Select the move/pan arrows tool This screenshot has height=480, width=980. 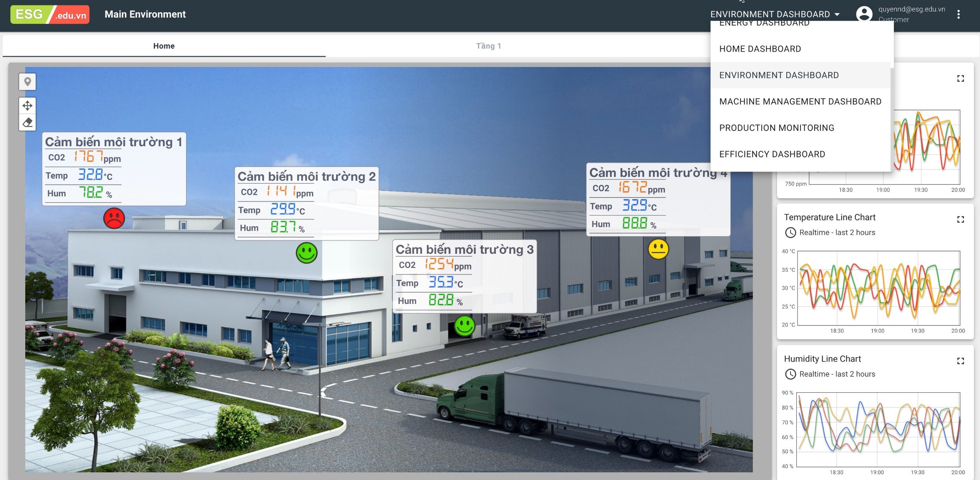pyautogui.click(x=28, y=106)
